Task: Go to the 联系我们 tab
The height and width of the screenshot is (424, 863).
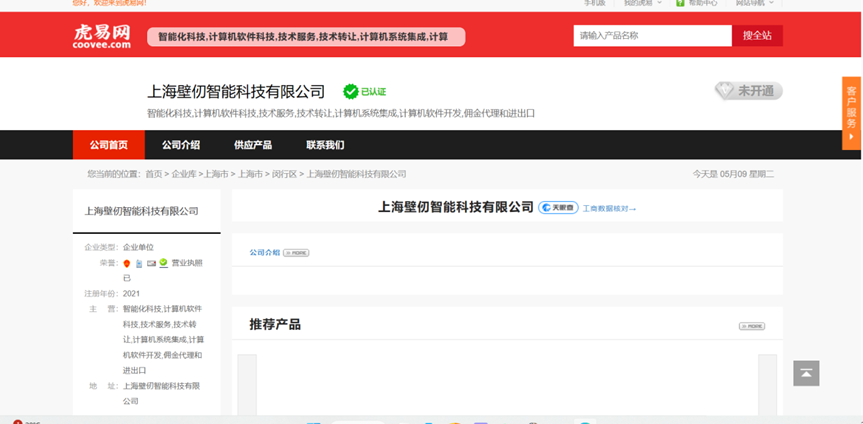Action: pos(325,145)
